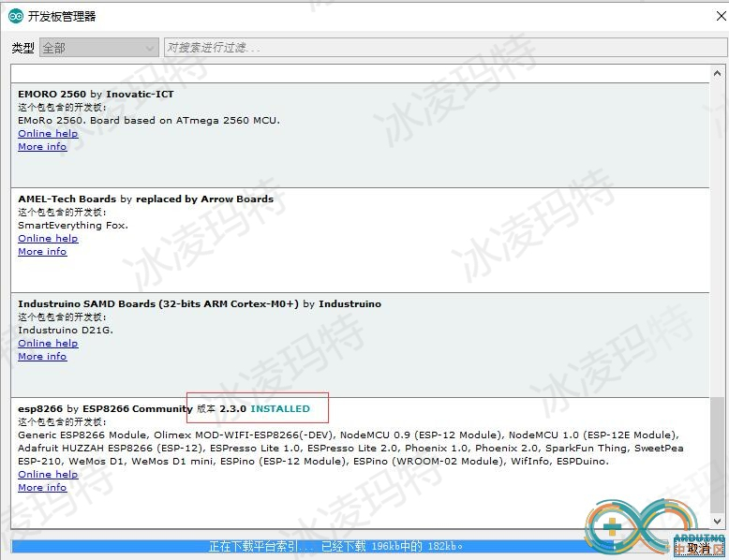This screenshot has width=729, height=560.
Task: Open More info for AMEL-Tech Boards
Action: [x=42, y=251]
